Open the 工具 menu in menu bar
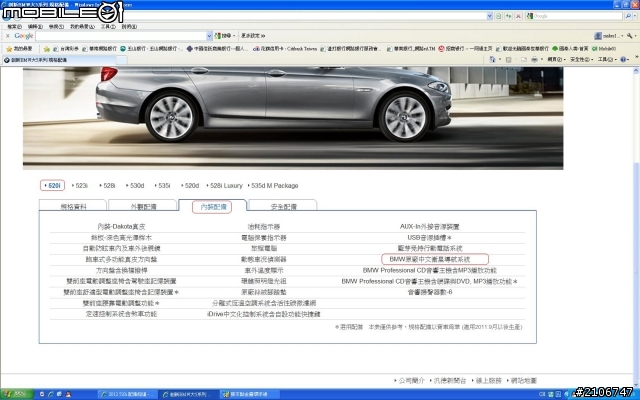Screen dimensions: 640x400 pos(108,27)
